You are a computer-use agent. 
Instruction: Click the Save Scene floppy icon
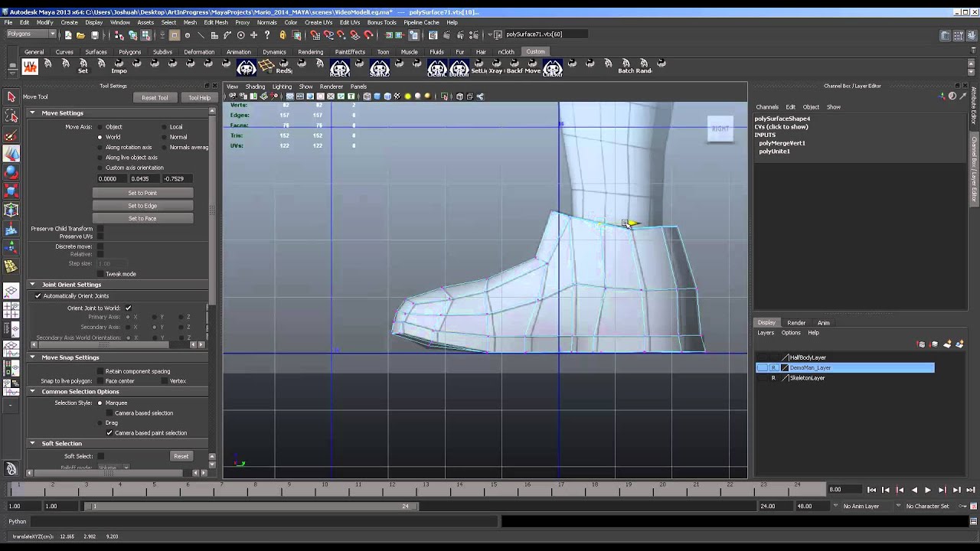pos(93,34)
